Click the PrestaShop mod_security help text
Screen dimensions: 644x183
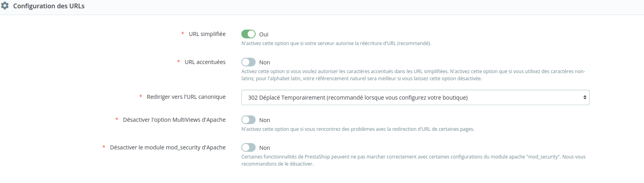413,160
